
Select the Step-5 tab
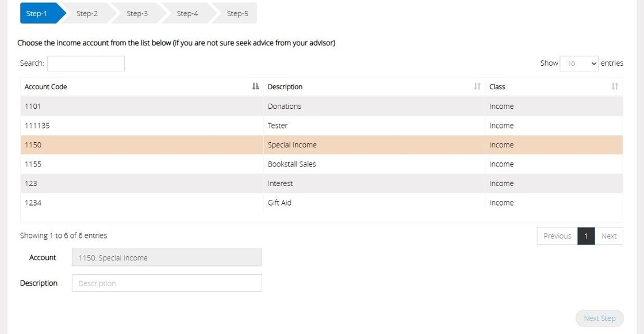tap(237, 13)
